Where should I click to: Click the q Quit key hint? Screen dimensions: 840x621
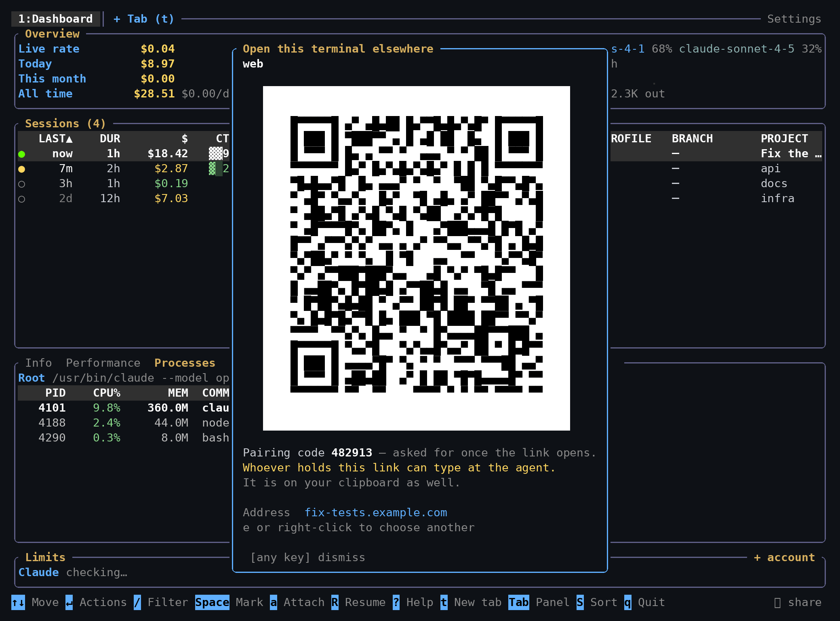pyautogui.click(x=644, y=602)
